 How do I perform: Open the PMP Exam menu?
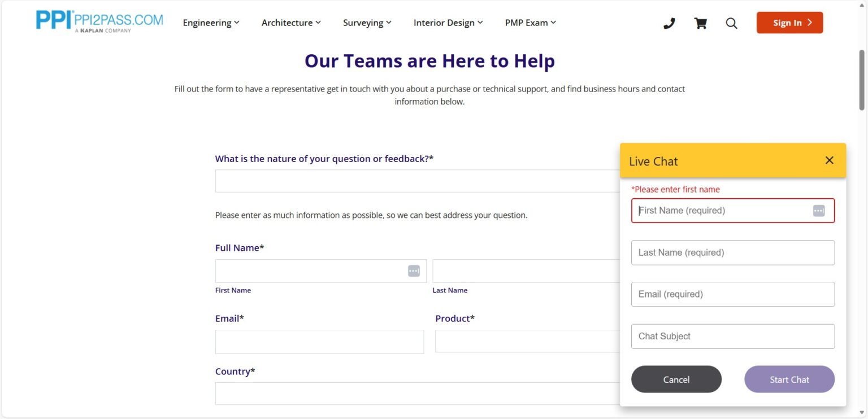click(x=530, y=23)
